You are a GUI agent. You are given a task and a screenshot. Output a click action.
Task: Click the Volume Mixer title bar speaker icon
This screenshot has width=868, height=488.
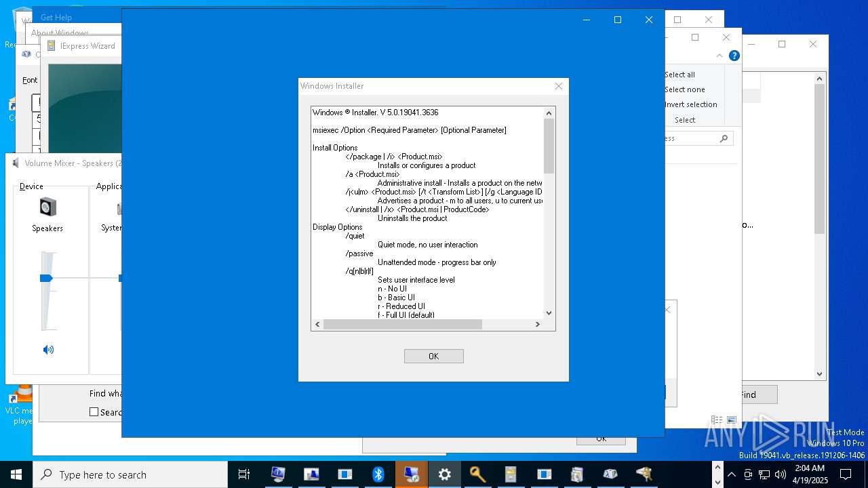pos(16,163)
